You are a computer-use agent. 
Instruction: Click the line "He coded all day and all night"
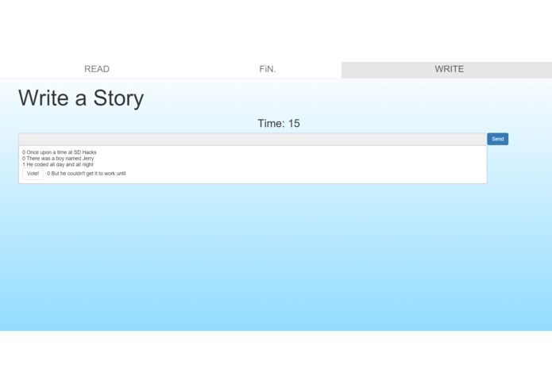pyautogui.click(x=58, y=164)
